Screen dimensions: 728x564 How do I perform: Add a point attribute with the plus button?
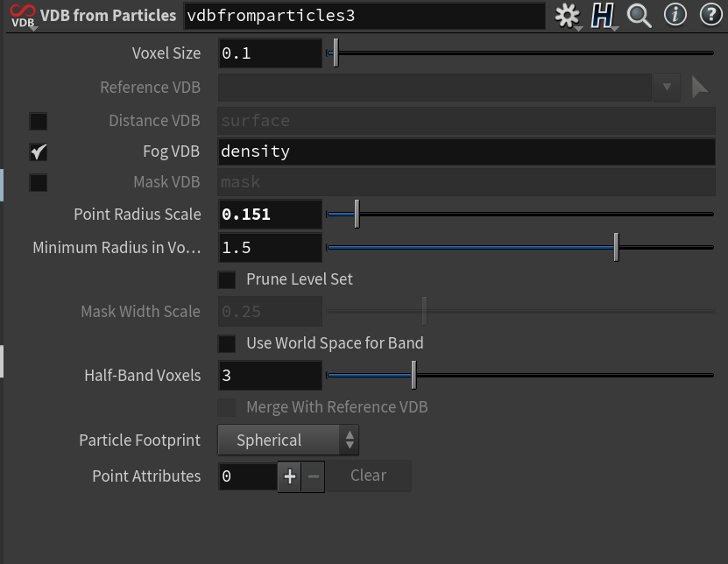click(x=290, y=476)
